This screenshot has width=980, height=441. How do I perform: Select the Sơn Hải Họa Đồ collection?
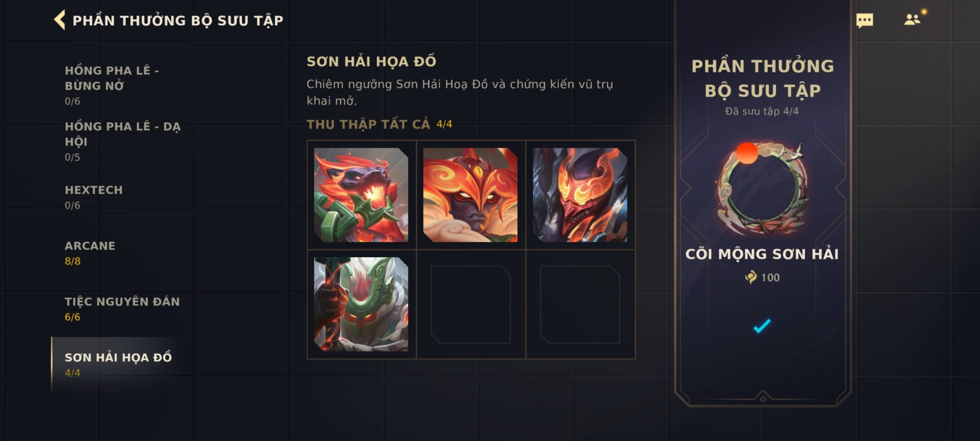[118, 365]
